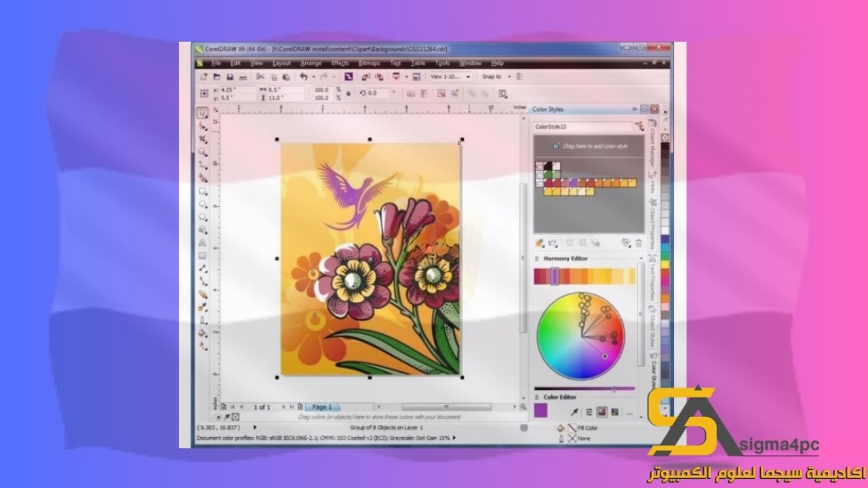Image resolution: width=868 pixels, height=488 pixels.
Task: Open the Arrange menu
Action: [x=311, y=63]
